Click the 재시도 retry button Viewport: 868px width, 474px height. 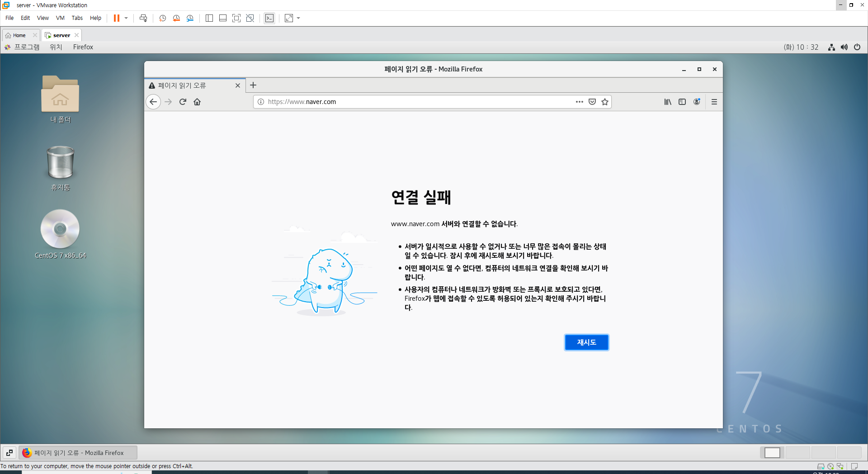tap(587, 342)
